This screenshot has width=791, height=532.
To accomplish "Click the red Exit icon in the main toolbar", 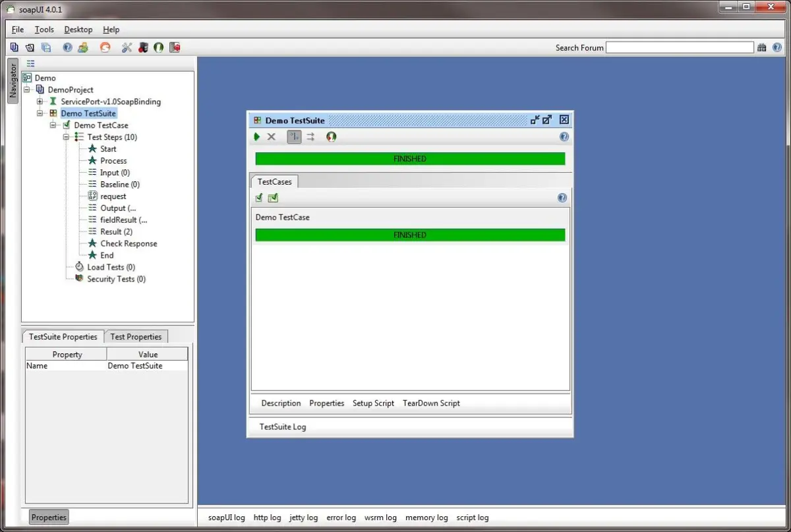I will click(175, 47).
